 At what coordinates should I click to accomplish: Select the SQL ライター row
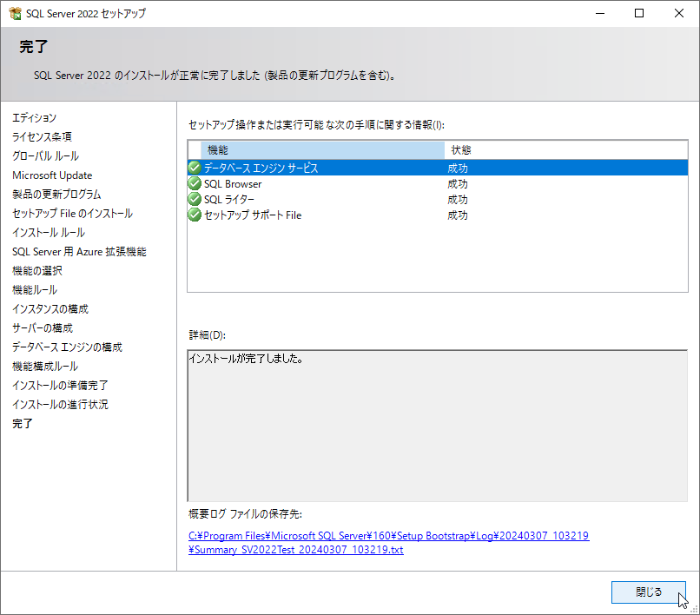pyautogui.click(x=438, y=199)
